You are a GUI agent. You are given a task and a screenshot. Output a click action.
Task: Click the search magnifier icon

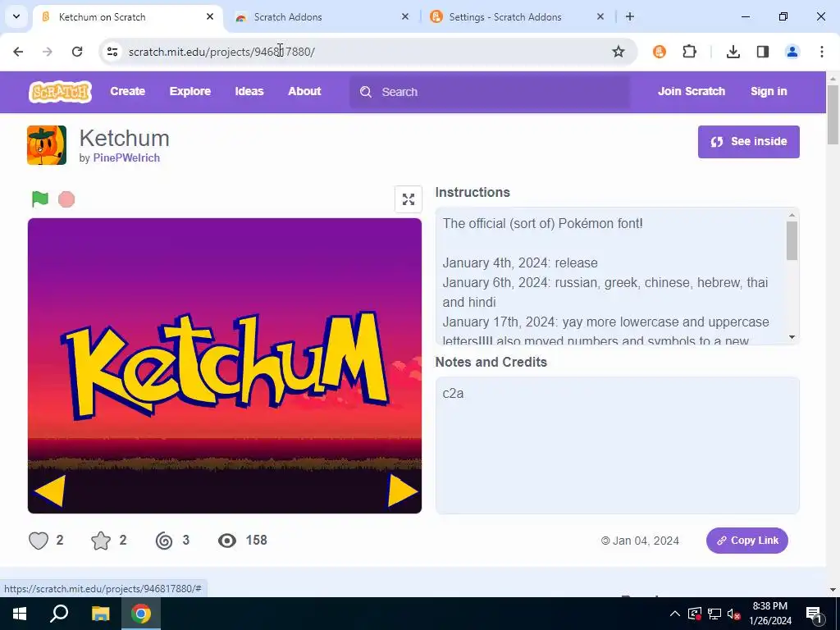coord(366,92)
